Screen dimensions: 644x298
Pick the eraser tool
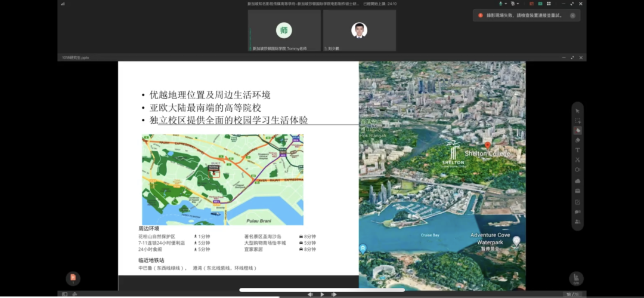pos(577,140)
